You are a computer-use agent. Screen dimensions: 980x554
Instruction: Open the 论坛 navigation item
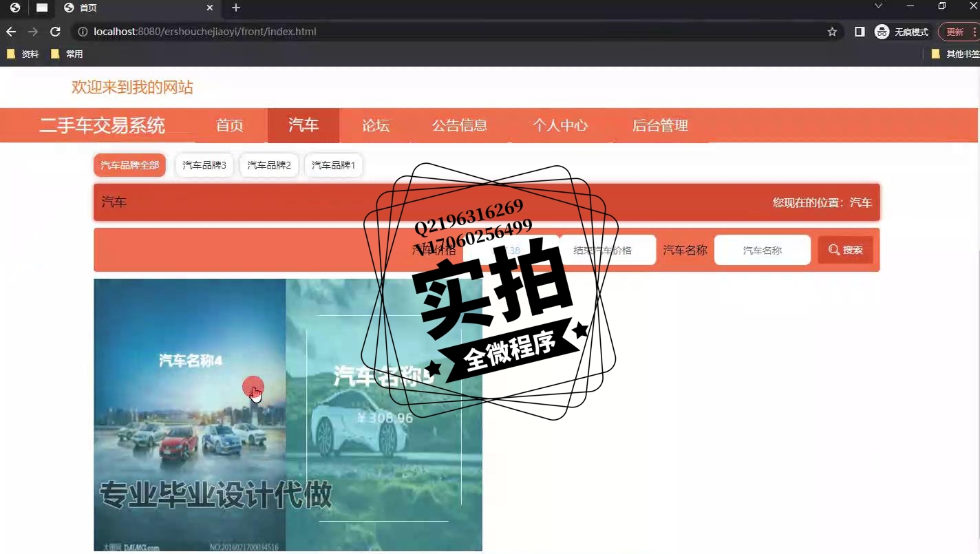click(x=376, y=125)
